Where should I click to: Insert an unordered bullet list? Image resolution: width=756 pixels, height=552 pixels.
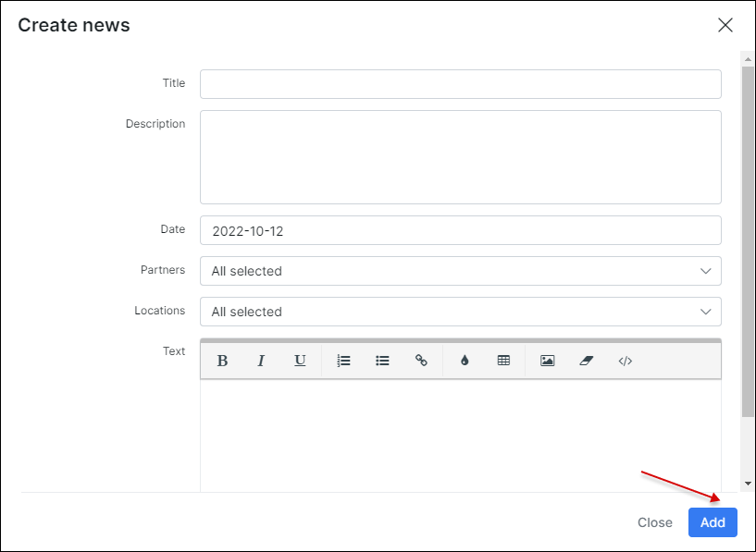pyautogui.click(x=382, y=361)
